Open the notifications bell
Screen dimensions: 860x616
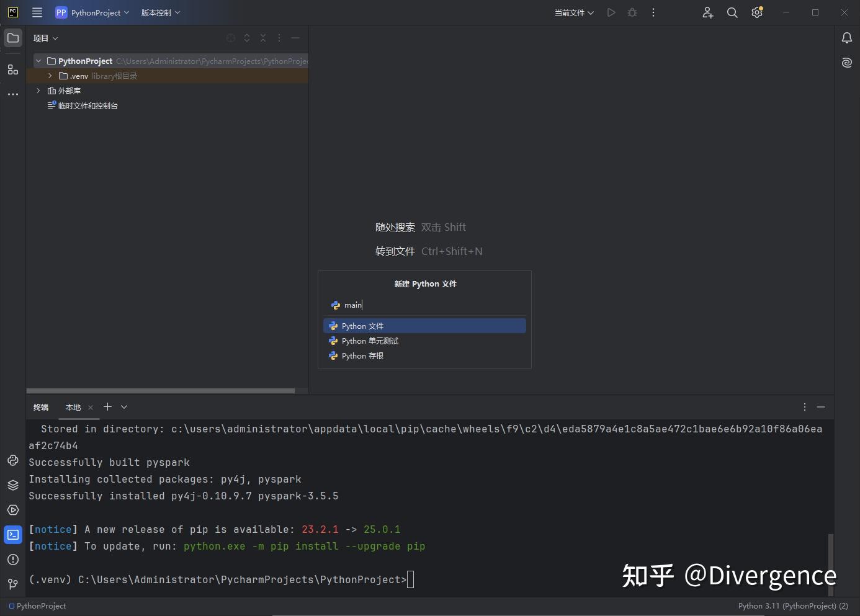coord(847,38)
